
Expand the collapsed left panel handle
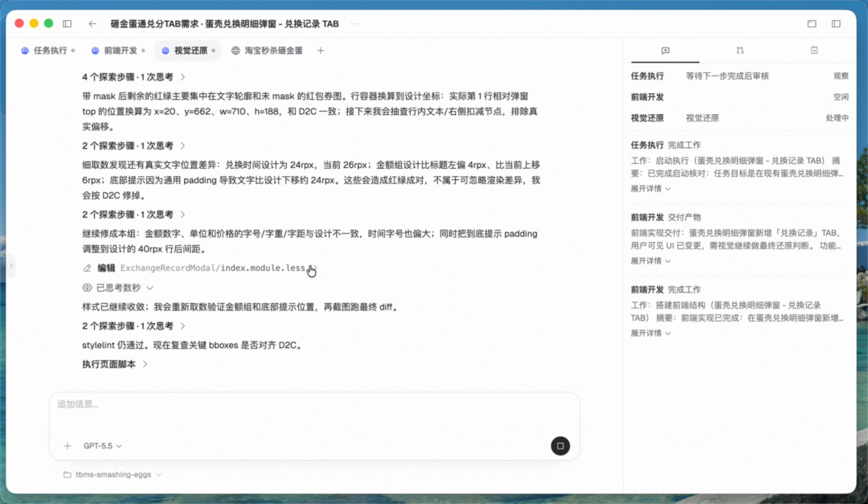click(x=10, y=266)
